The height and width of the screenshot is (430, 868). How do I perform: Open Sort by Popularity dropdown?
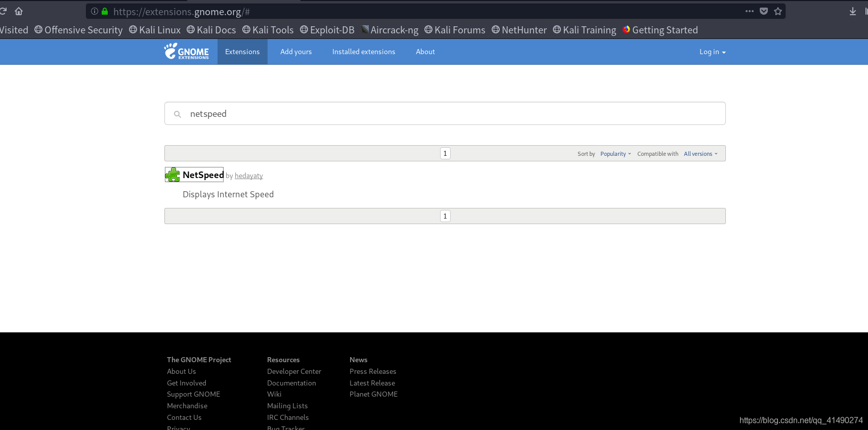(x=616, y=154)
